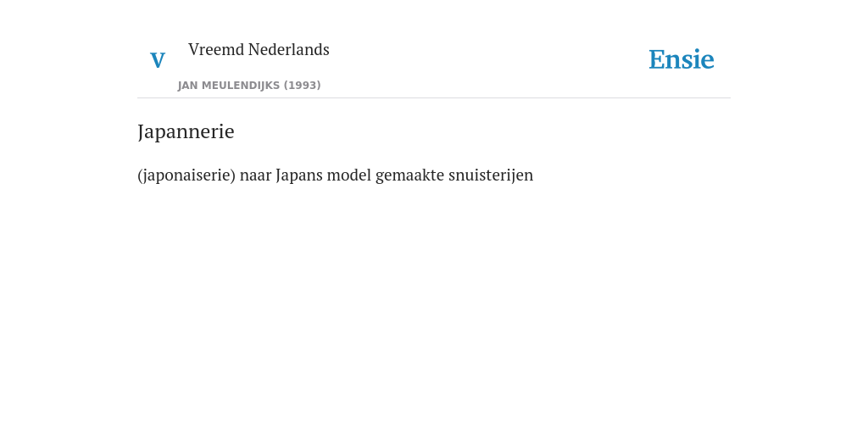The image size is (868, 434).
Task: Click the author line JAN MEULENDIJKS (1993)
Action: click(x=249, y=86)
